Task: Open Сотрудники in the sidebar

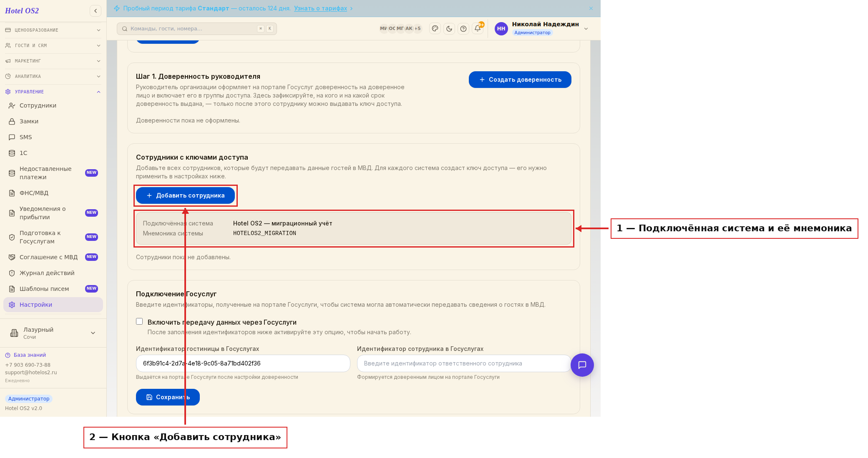Action: pos(53,105)
